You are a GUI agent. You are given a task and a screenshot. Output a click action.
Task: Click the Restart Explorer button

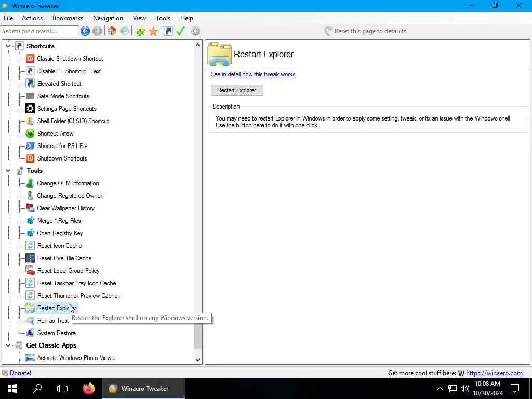point(237,90)
